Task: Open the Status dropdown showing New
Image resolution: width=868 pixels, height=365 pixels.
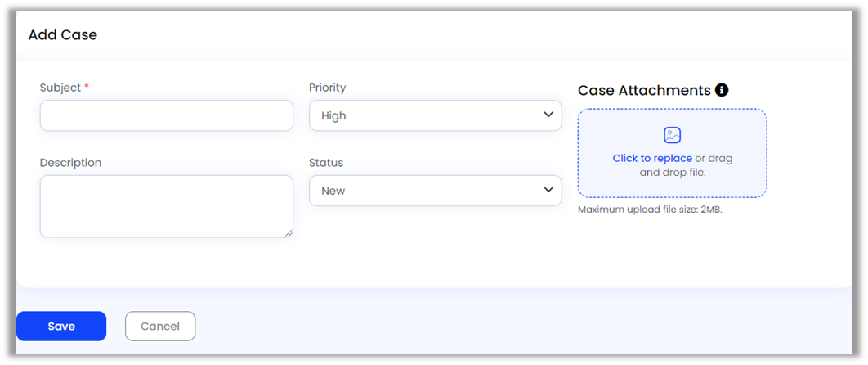Action: [425, 190]
